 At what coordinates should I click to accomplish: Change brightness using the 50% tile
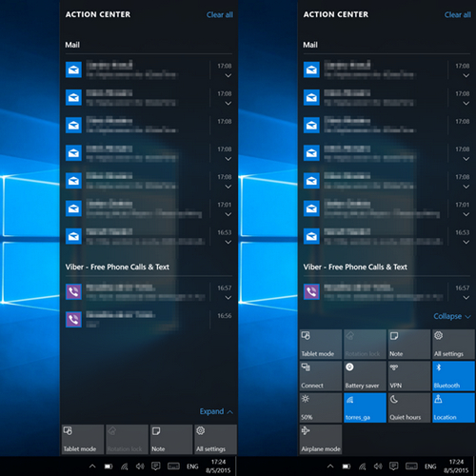coord(321,407)
